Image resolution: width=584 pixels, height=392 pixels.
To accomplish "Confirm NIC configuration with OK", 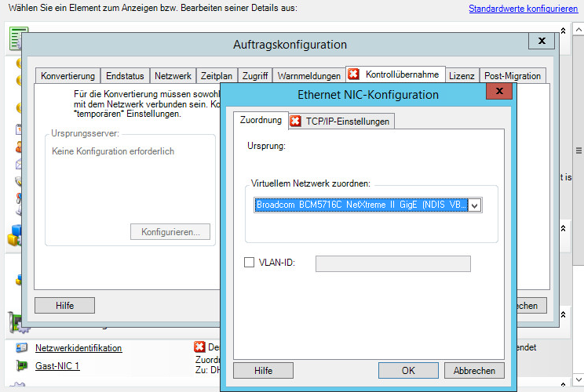I will pyautogui.click(x=408, y=370).
